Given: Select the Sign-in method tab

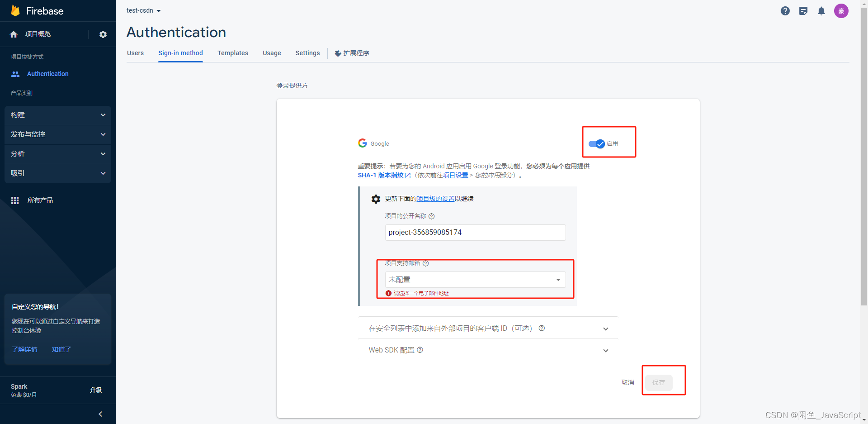Looking at the screenshot, I should pos(180,53).
